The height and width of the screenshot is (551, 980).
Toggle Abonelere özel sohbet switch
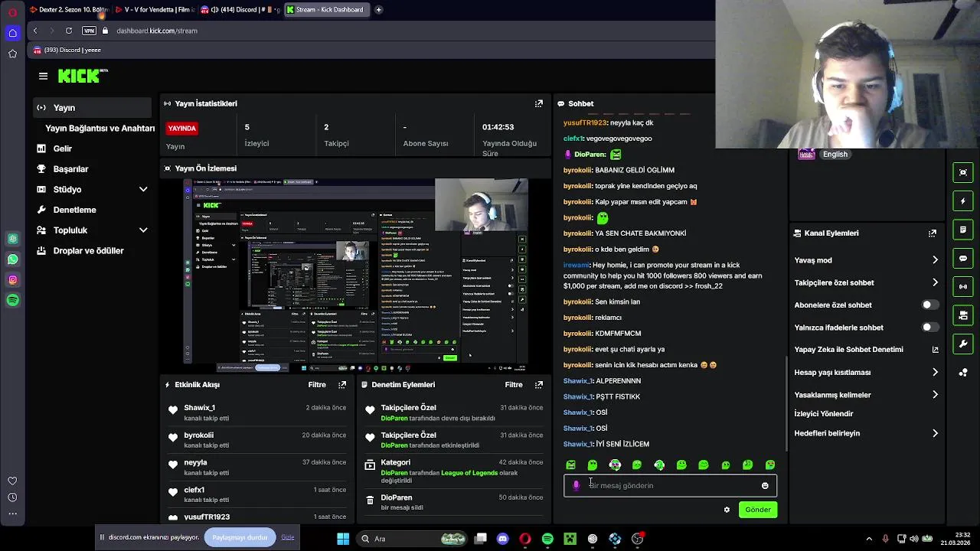point(929,305)
